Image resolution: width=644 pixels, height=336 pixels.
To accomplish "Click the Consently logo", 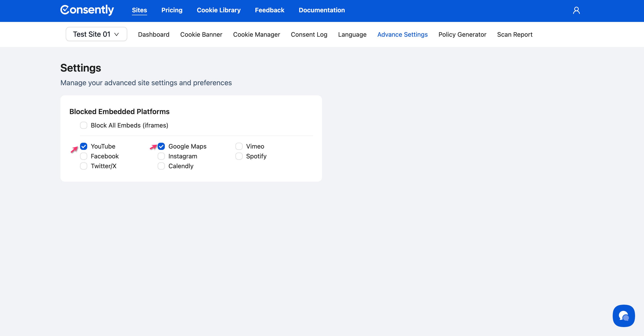I will click(87, 10).
